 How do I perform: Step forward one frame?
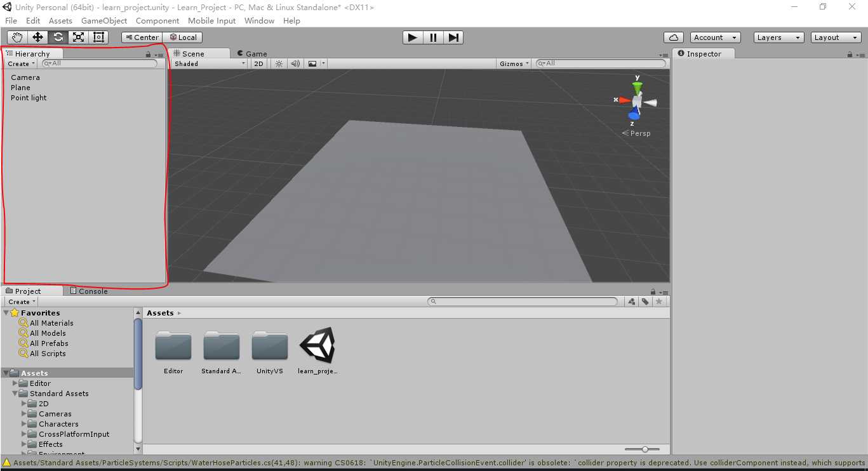click(453, 37)
